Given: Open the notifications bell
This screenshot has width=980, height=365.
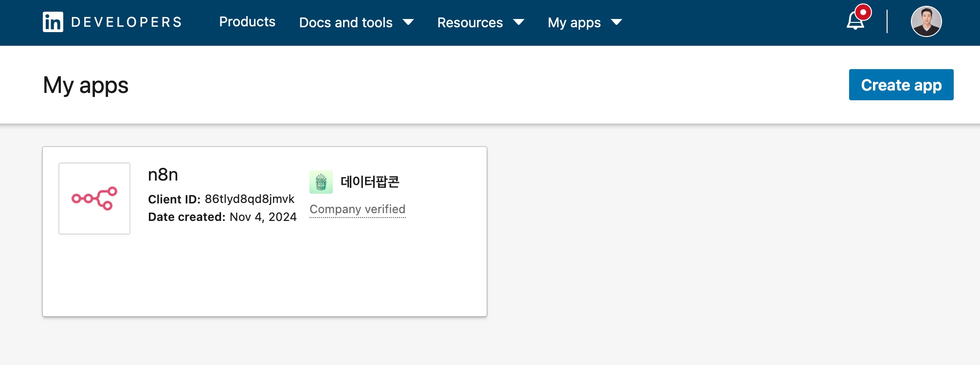Looking at the screenshot, I should point(855,20).
